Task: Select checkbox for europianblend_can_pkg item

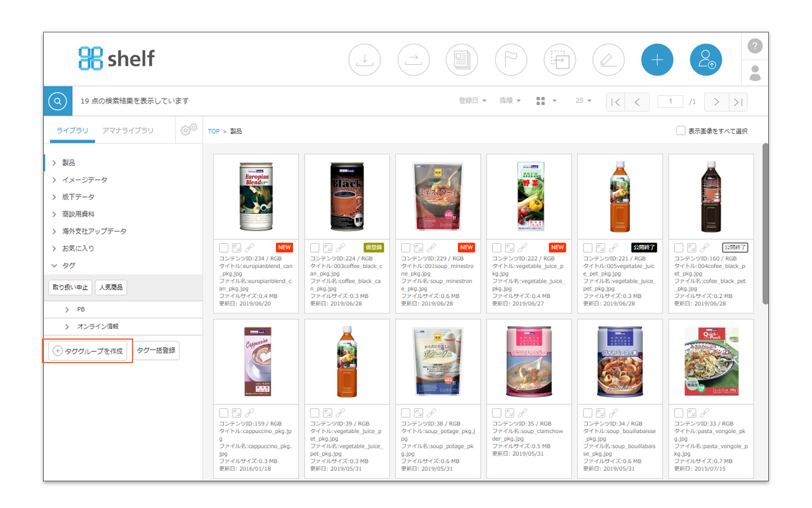Action: pyautogui.click(x=224, y=248)
